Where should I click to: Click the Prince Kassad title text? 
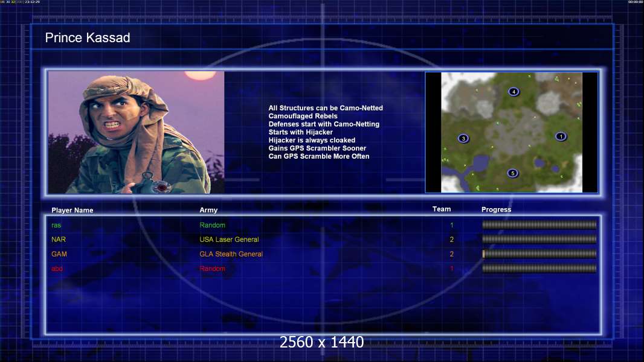88,38
